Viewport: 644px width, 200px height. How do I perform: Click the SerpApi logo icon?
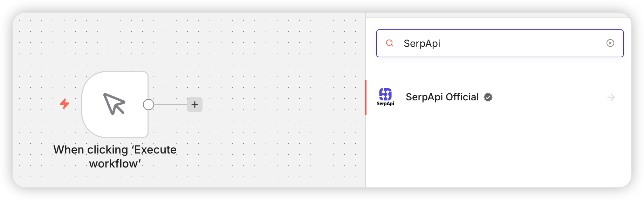tap(385, 94)
